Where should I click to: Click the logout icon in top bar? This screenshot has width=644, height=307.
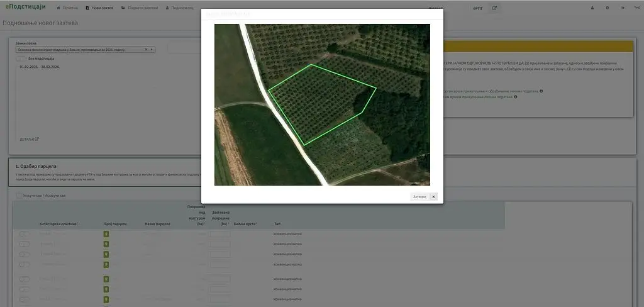pos(621,8)
